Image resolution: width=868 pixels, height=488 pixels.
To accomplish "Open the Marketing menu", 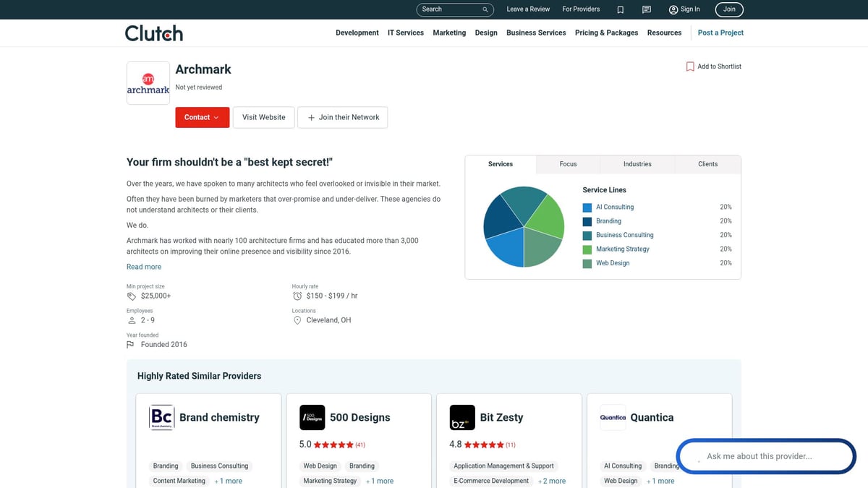I will click(449, 33).
